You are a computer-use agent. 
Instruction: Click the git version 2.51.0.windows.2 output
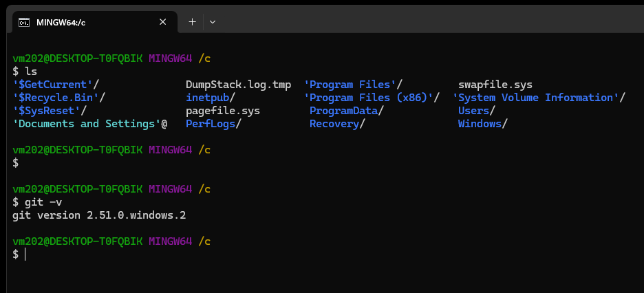click(x=99, y=215)
